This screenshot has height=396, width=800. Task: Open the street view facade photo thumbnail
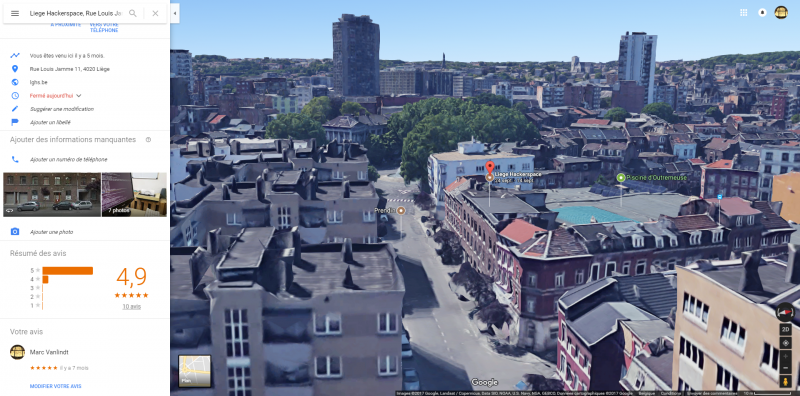click(x=52, y=194)
